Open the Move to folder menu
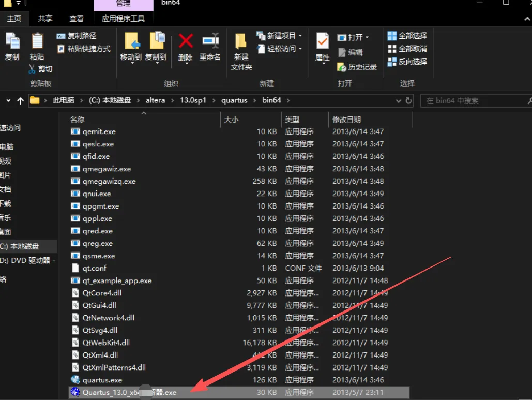Viewport: 532px width, 400px height. click(131, 48)
